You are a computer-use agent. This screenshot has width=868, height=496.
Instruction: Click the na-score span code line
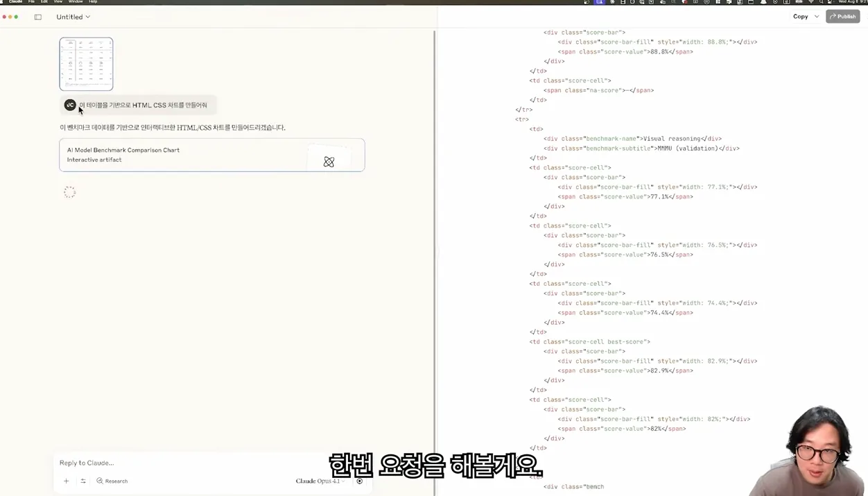(x=598, y=90)
